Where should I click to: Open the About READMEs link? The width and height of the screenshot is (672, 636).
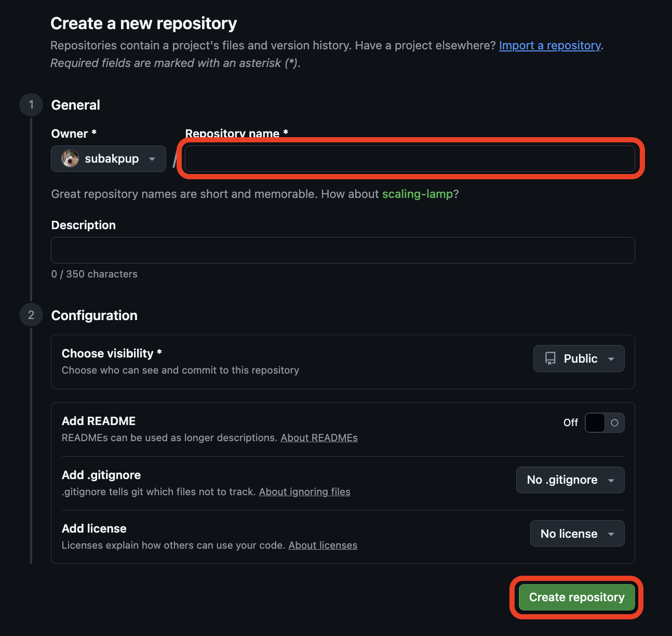[319, 438]
